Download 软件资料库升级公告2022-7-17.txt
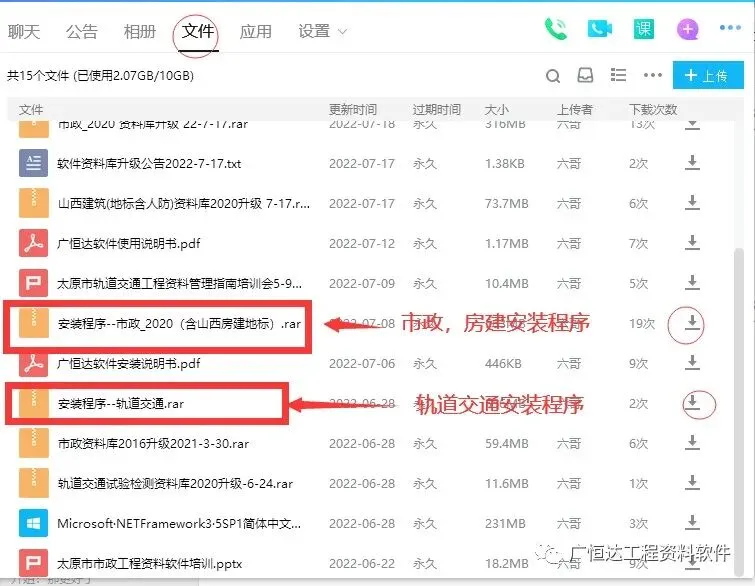 692,163
